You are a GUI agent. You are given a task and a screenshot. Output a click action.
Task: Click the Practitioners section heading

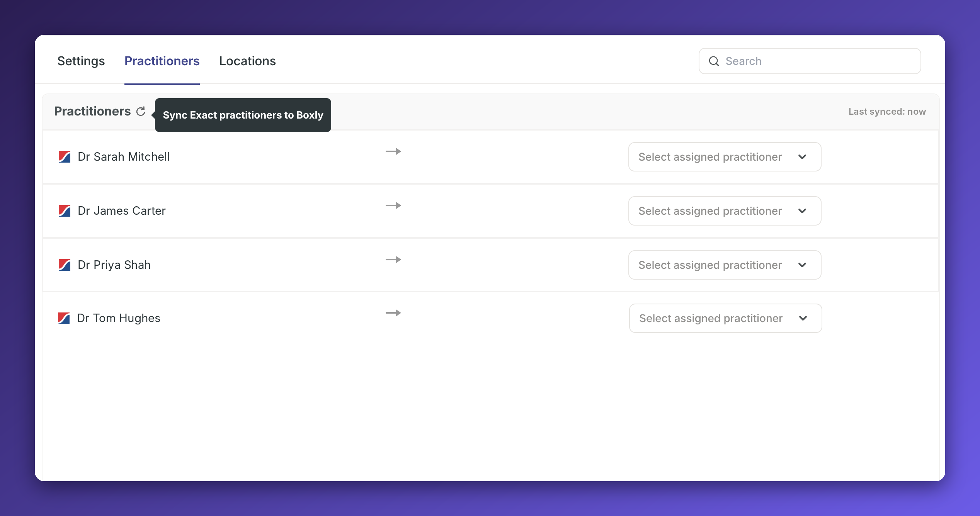92,111
